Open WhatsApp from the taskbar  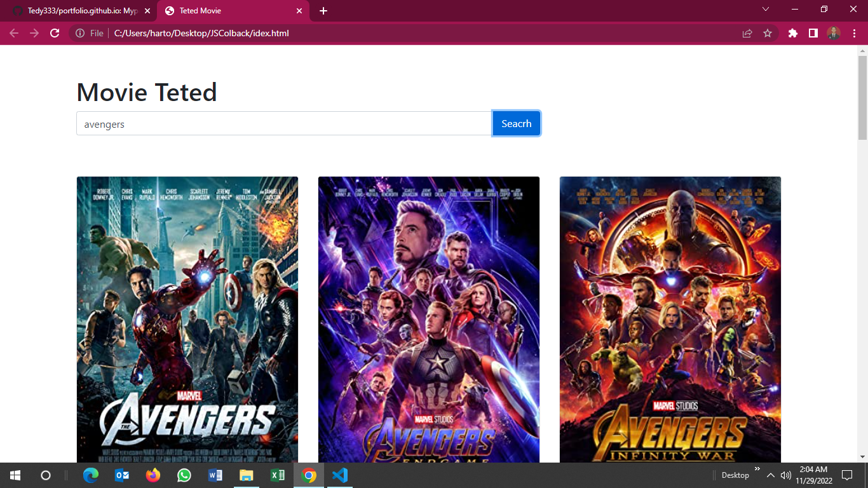[184, 475]
